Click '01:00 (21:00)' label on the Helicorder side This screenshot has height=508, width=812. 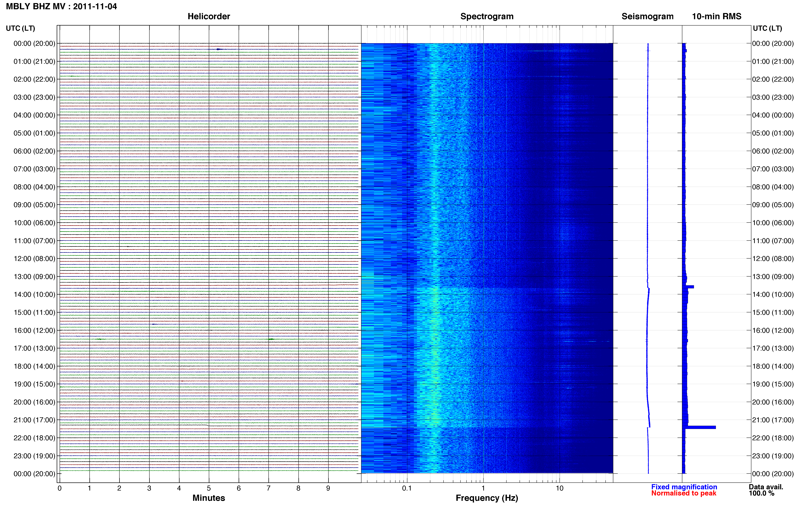pos(34,62)
